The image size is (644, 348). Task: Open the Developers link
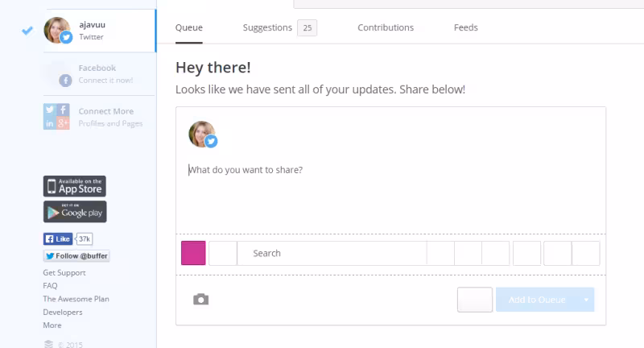pos(63,312)
